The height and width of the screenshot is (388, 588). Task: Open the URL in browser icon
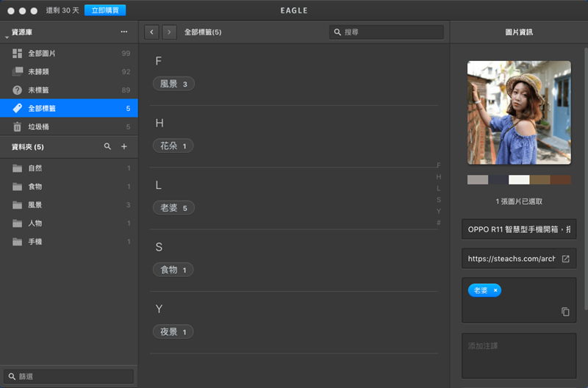click(x=565, y=259)
